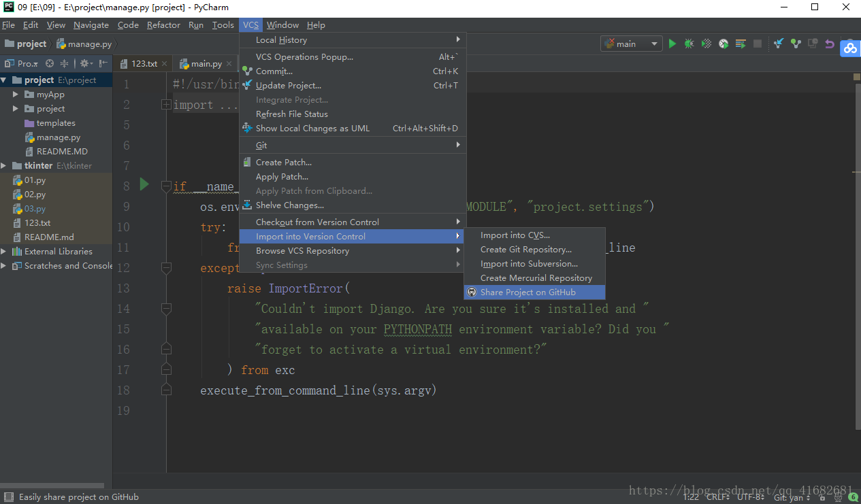Start debugging with the bug icon
861x504 pixels.
(x=689, y=44)
